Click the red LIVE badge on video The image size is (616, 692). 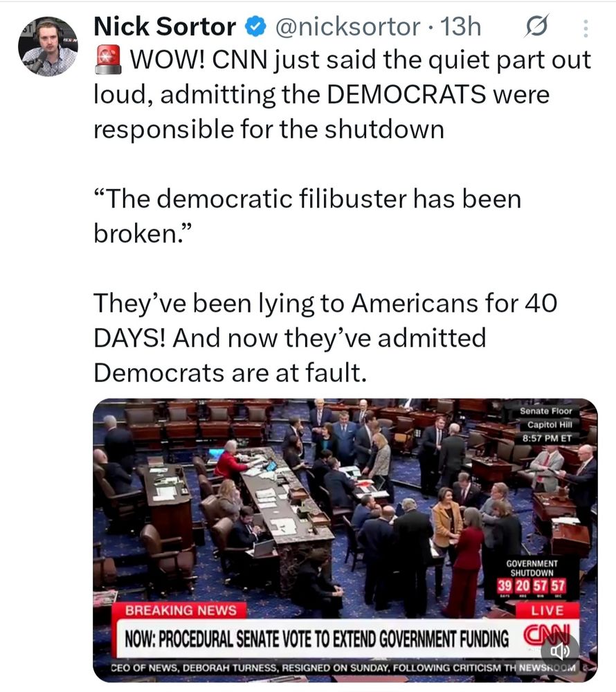pos(547,610)
